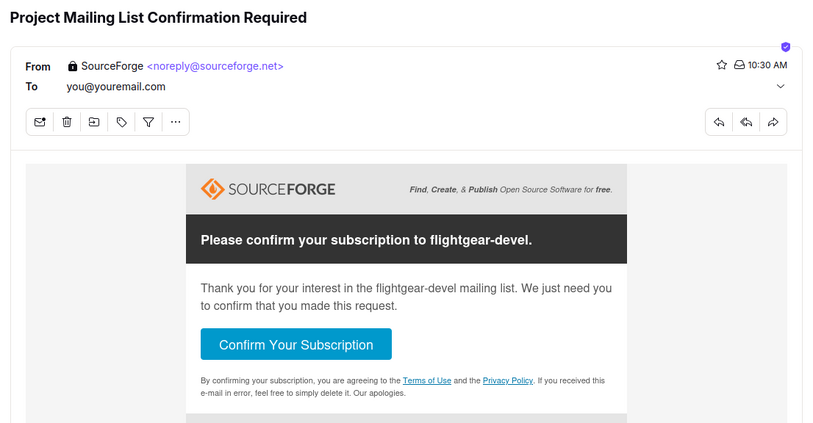Screen dimensions: 813x423
Task: Click the you@youremail.com recipient address
Action: click(116, 87)
